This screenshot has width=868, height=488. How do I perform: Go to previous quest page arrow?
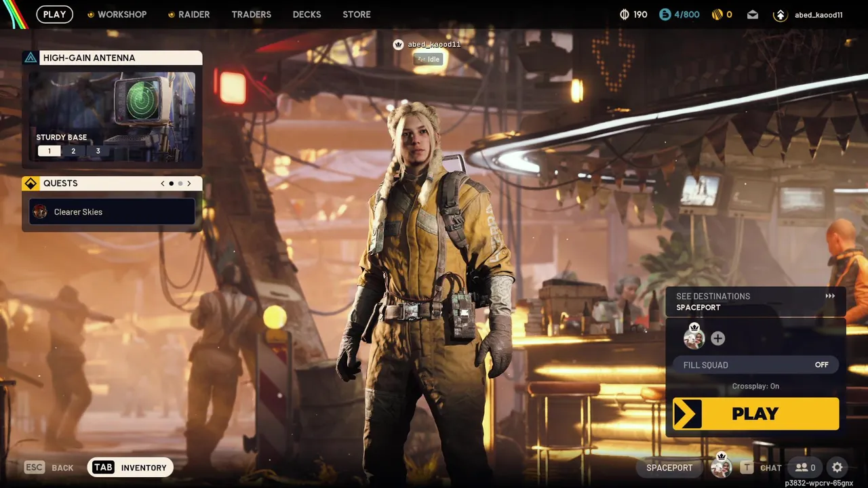pos(163,184)
